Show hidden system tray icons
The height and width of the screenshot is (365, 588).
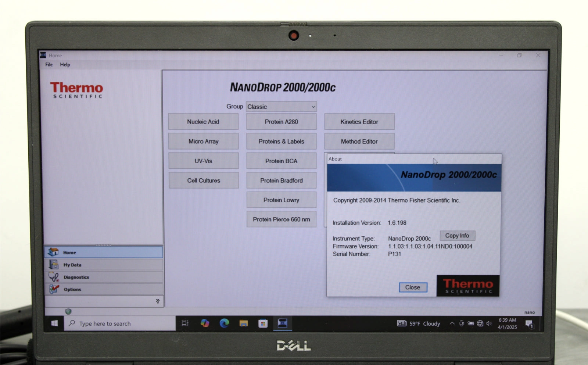452,323
